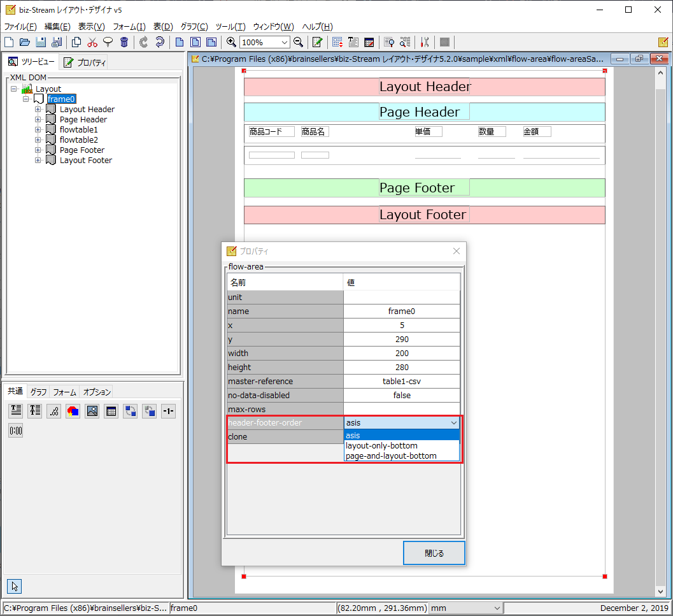This screenshot has height=616, width=673.
Task: Click the Zoom Out magnifier icon
Action: (299, 42)
